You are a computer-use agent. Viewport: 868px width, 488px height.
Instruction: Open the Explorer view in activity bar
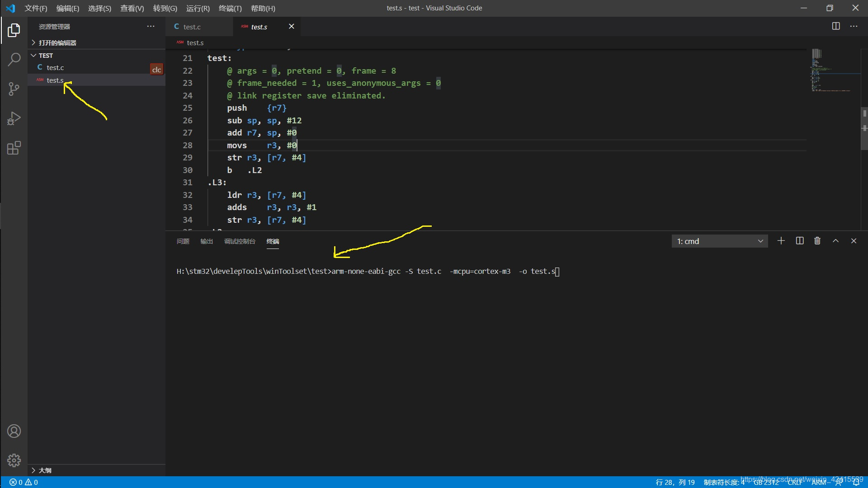14,30
